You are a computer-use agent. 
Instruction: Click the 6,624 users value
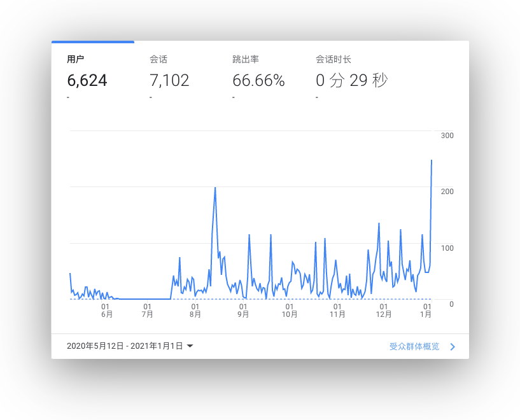87,81
